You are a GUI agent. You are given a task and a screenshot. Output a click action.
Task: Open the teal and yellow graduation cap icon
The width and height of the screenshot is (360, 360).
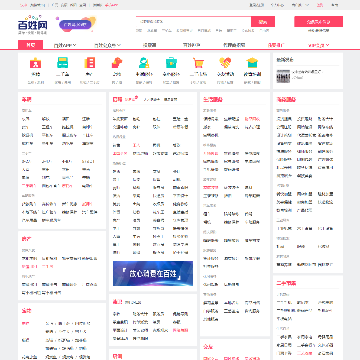[252, 63]
